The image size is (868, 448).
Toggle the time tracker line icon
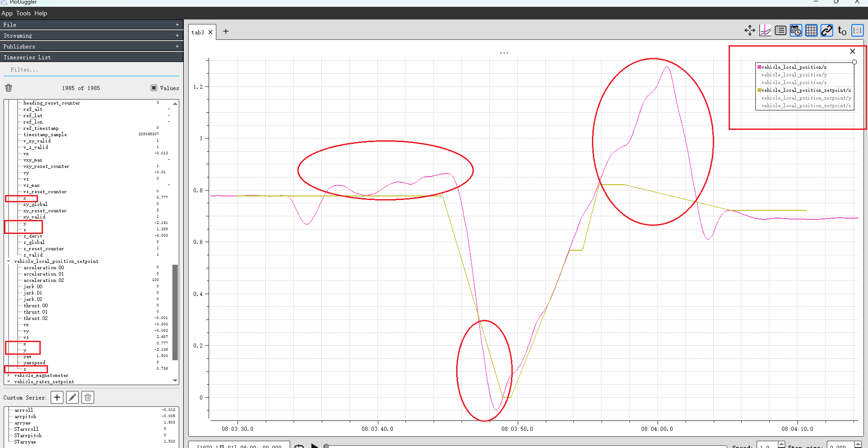[x=765, y=30]
